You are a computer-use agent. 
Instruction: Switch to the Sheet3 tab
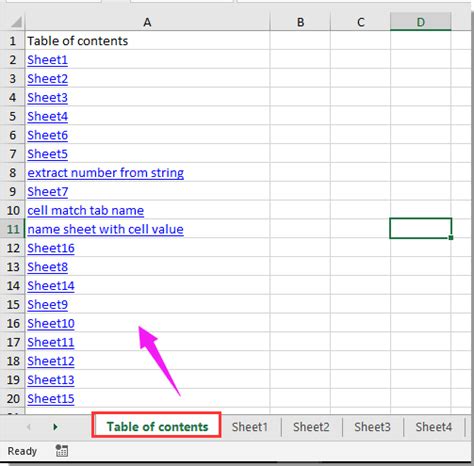(x=372, y=427)
